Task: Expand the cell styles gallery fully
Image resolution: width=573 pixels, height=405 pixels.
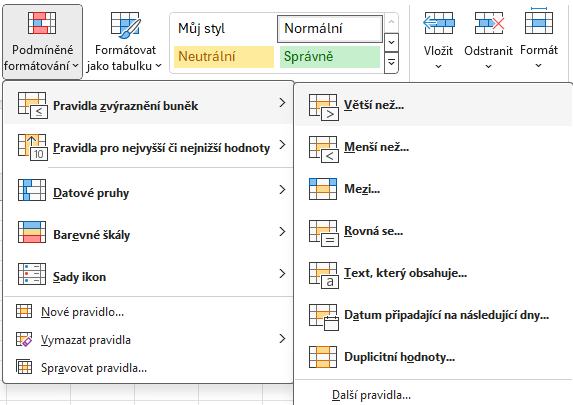Action: point(391,63)
